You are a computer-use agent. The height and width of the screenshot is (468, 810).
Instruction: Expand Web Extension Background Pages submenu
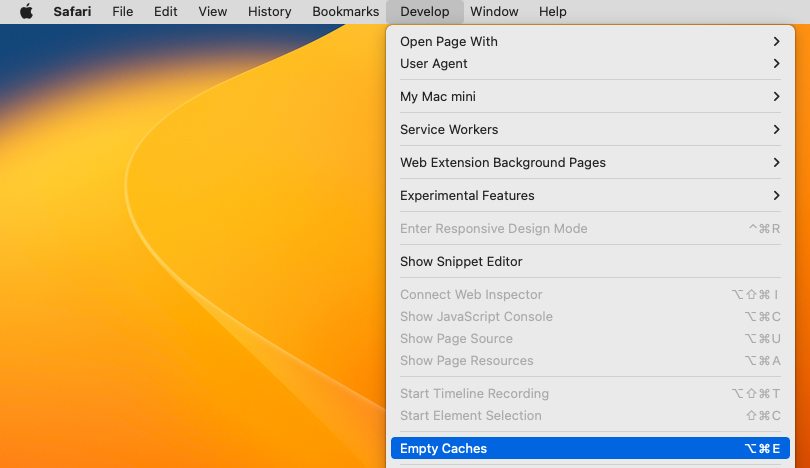[x=503, y=163]
